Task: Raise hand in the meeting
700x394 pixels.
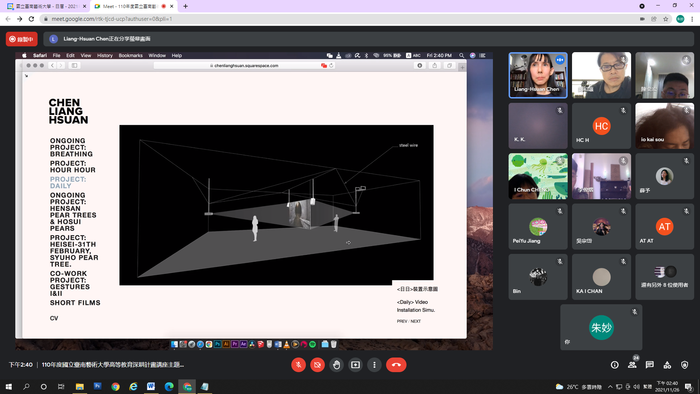Action: pyautogui.click(x=336, y=365)
